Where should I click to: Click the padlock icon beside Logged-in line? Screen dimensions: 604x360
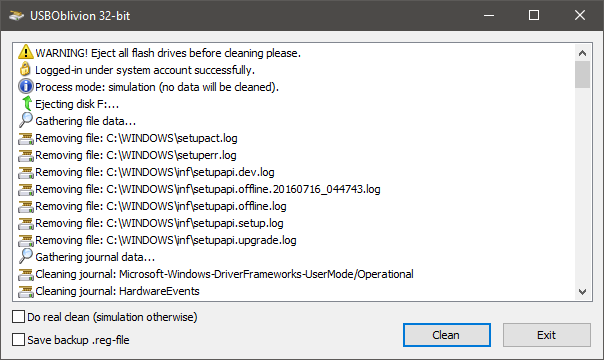click(25, 69)
